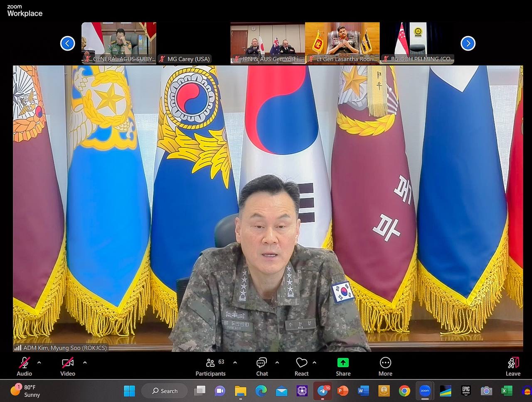Open the React emoji menu
Image resolution: width=532 pixels, height=402 pixels.
click(x=301, y=366)
